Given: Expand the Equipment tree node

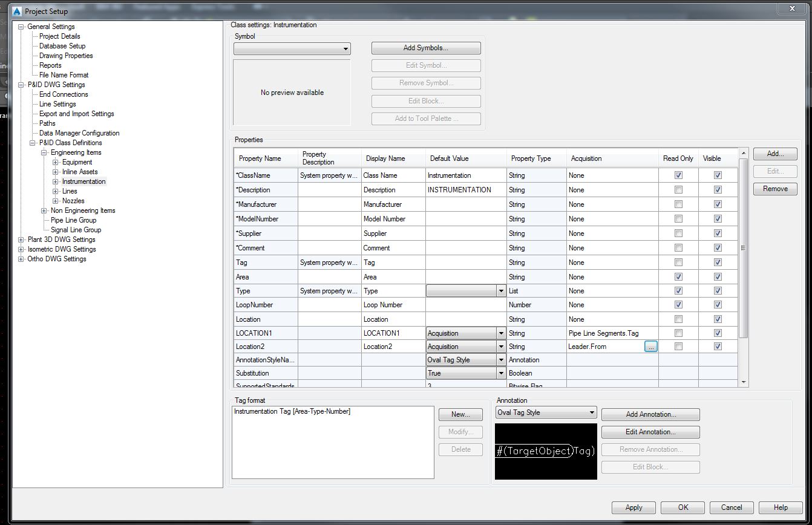Looking at the screenshot, I should click(55, 162).
